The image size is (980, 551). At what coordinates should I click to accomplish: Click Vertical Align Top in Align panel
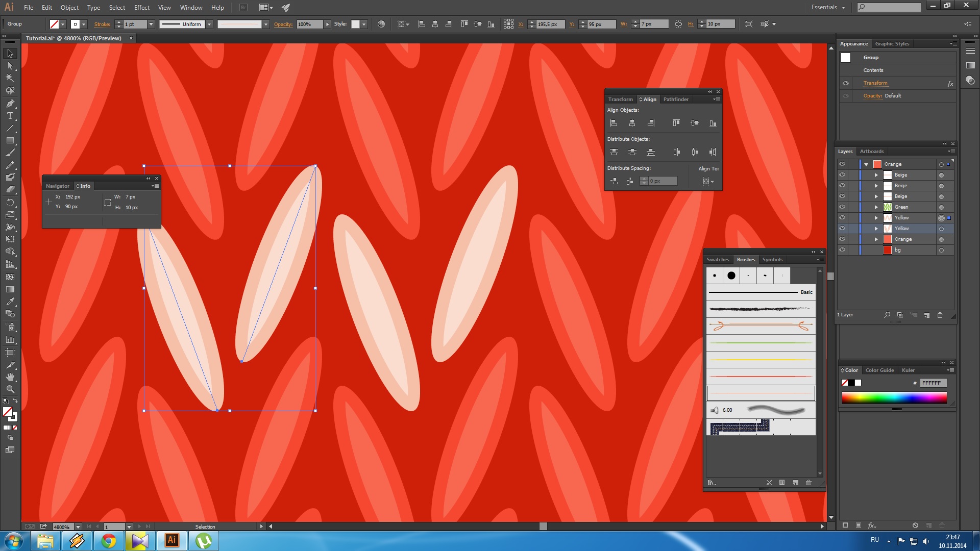point(676,123)
